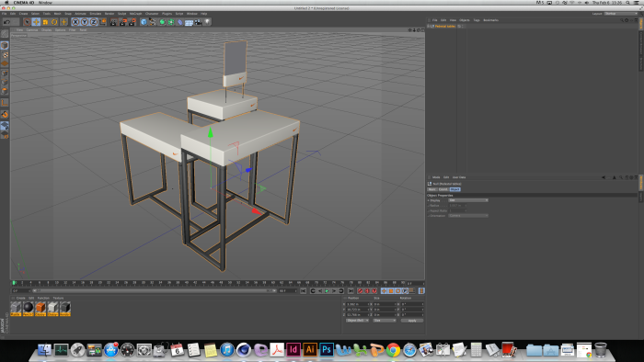Go to start of animation
644x362 pixels.
click(303, 291)
